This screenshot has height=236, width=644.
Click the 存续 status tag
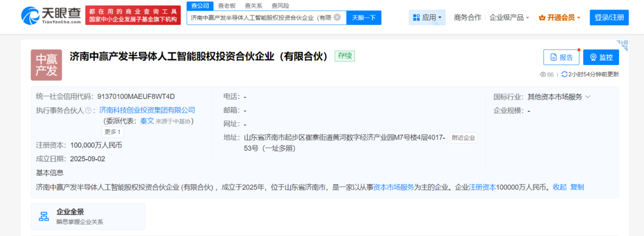(x=345, y=56)
